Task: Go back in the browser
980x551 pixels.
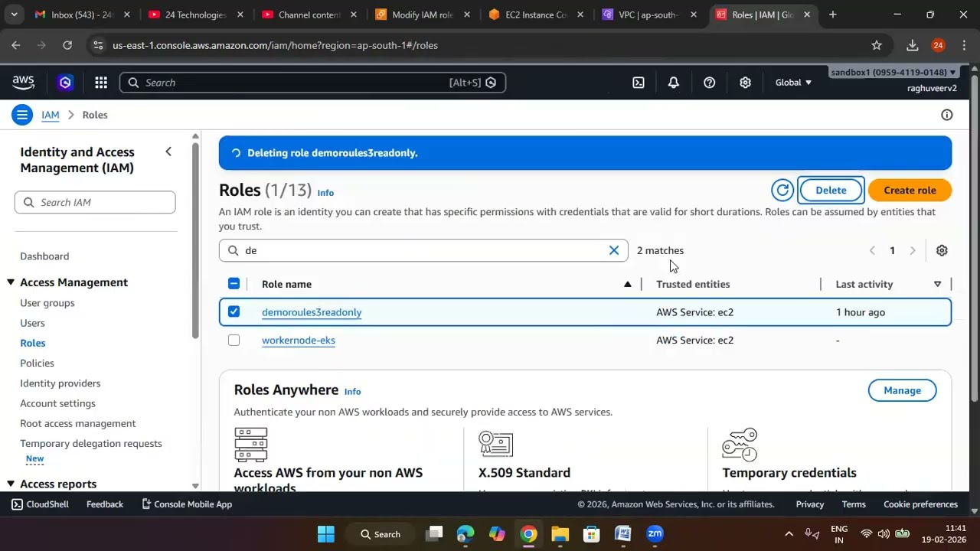Action: coord(16,45)
